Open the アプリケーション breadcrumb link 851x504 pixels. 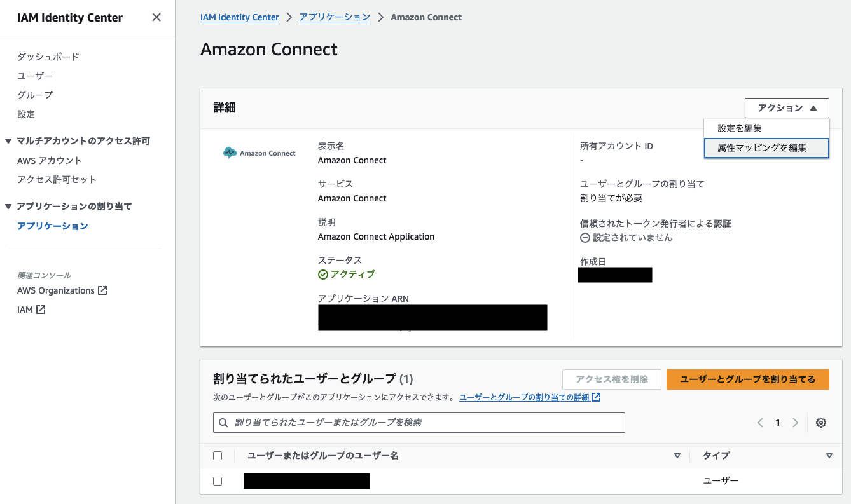pyautogui.click(x=335, y=17)
